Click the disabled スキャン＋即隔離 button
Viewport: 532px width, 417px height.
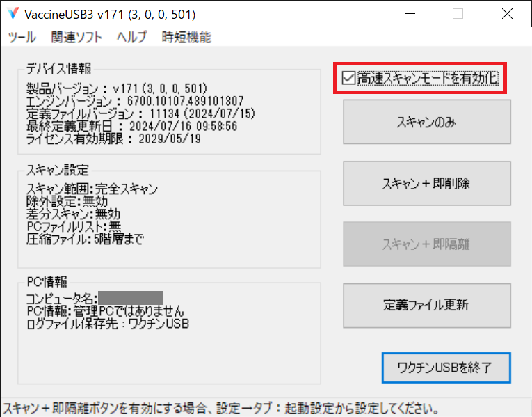coord(427,244)
